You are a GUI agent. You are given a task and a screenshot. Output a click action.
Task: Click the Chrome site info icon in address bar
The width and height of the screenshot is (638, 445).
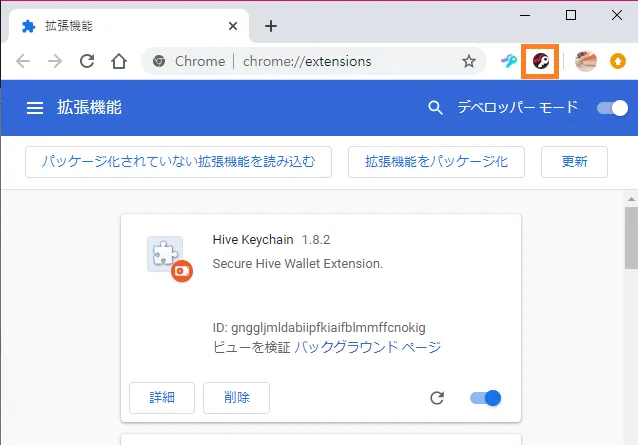(x=159, y=61)
